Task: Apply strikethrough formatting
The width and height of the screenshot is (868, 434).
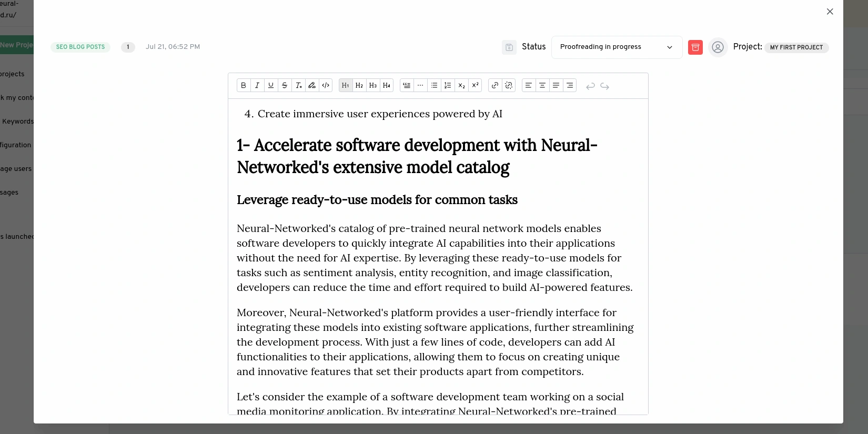Action: (x=285, y=85)
